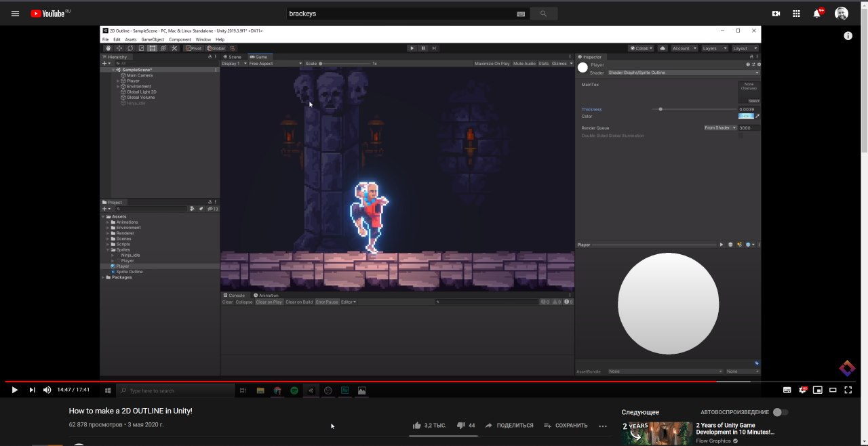The image size is (868, 446).
Task: Click the Unity Pause button
Action: coord(422,48)
